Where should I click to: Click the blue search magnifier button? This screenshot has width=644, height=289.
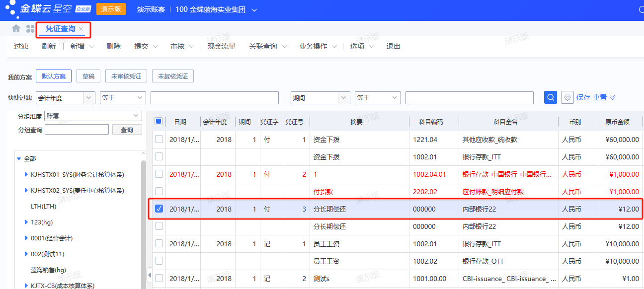pyautogui.click(x=550, y=98)
